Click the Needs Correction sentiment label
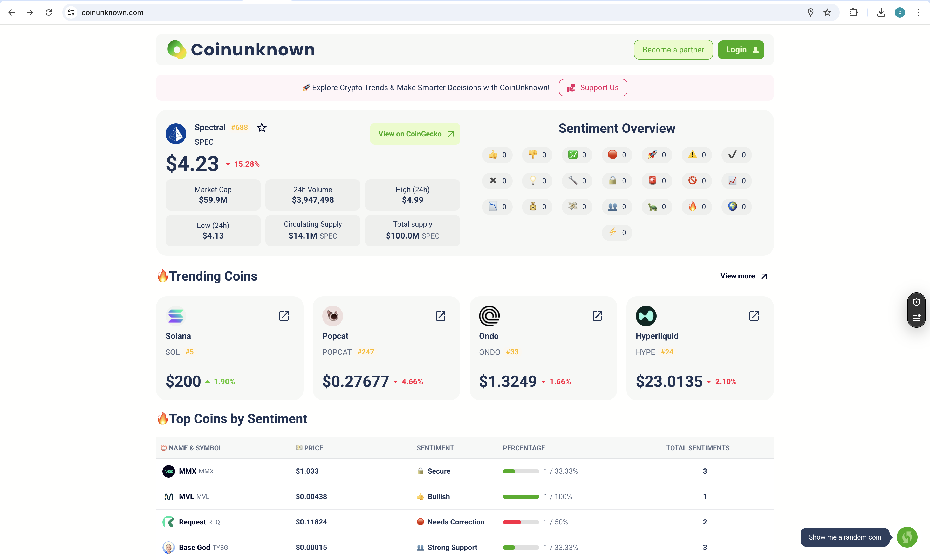This screenshot has width=930, height=560. 456,522
